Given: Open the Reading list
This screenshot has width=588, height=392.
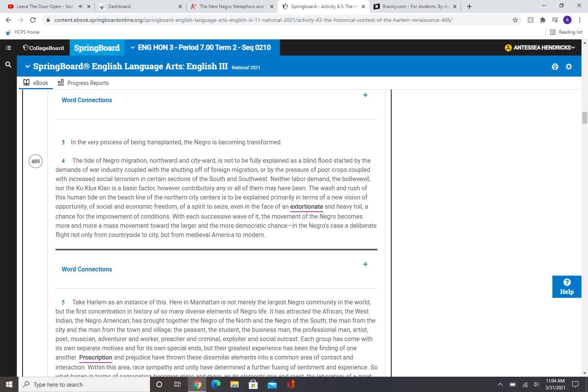Looking at the screenshot, I should (566, 32).
